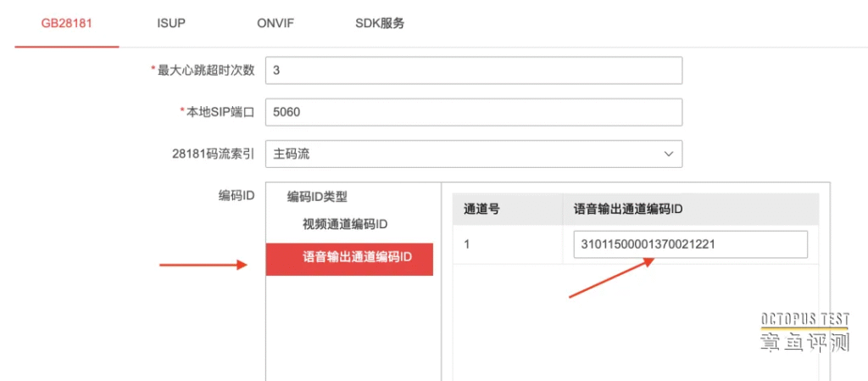Image resolution: width=868 pixels, height=381 pixels.
Task: Switch to the SDK服务 tab
Action: (380, 24)
